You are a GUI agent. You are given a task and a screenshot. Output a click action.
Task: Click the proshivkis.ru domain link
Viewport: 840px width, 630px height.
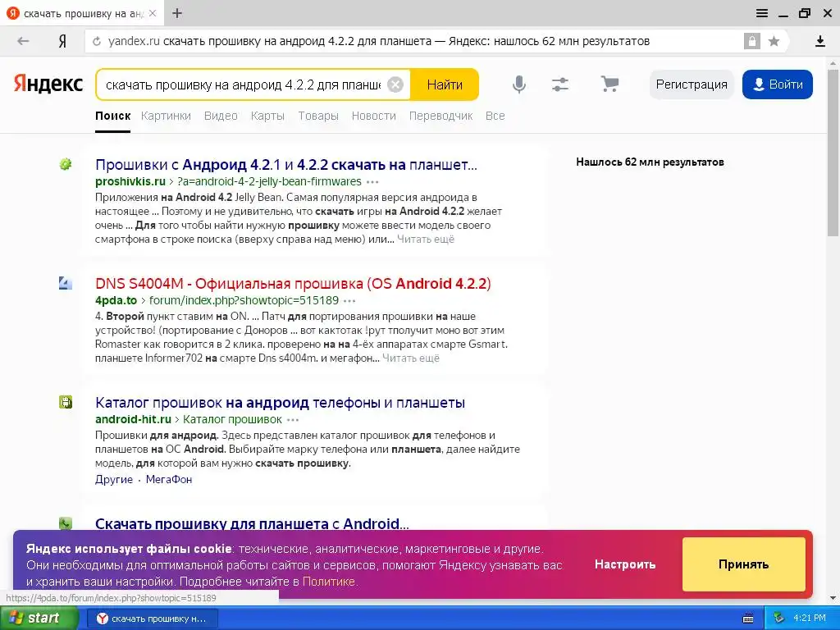pos(130,181)
